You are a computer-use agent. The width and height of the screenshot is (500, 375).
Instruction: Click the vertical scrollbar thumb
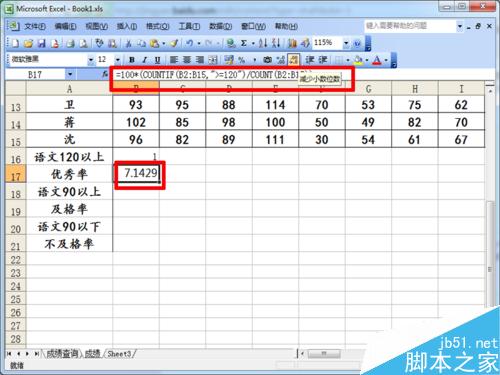pos(489,253)
